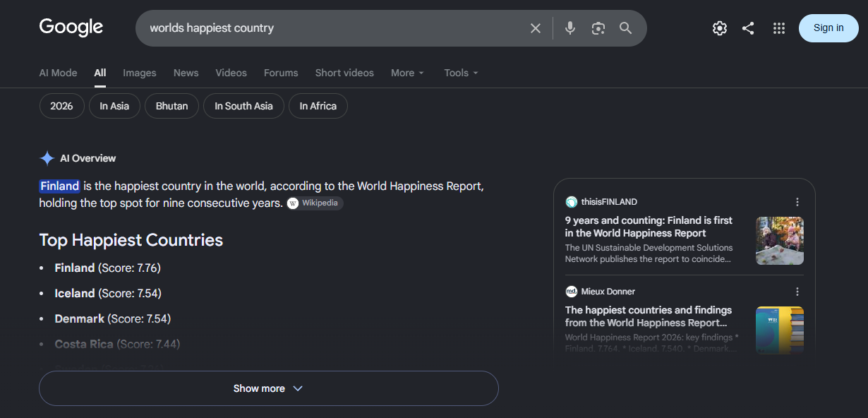This screenshot has height=418, width=868.
Task: Open options menu for Mieux Donner result
Action: point(797,292)
